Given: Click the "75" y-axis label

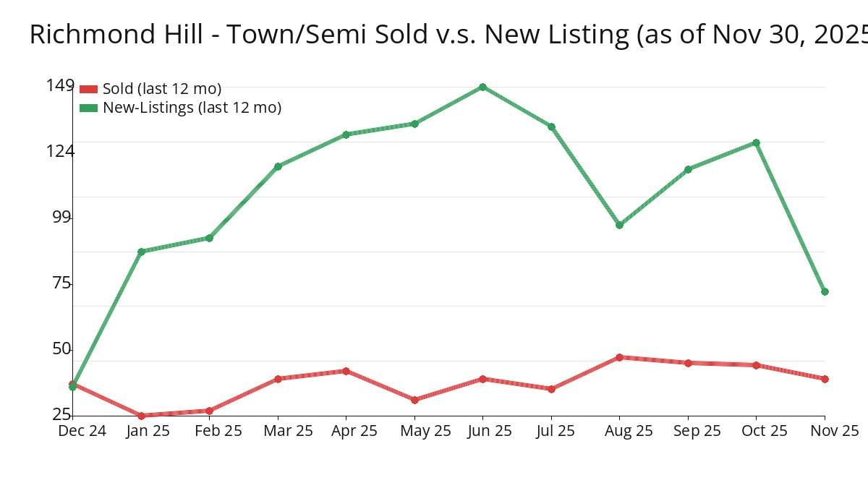Looking at the screenshot, I should tap(62, 283).
